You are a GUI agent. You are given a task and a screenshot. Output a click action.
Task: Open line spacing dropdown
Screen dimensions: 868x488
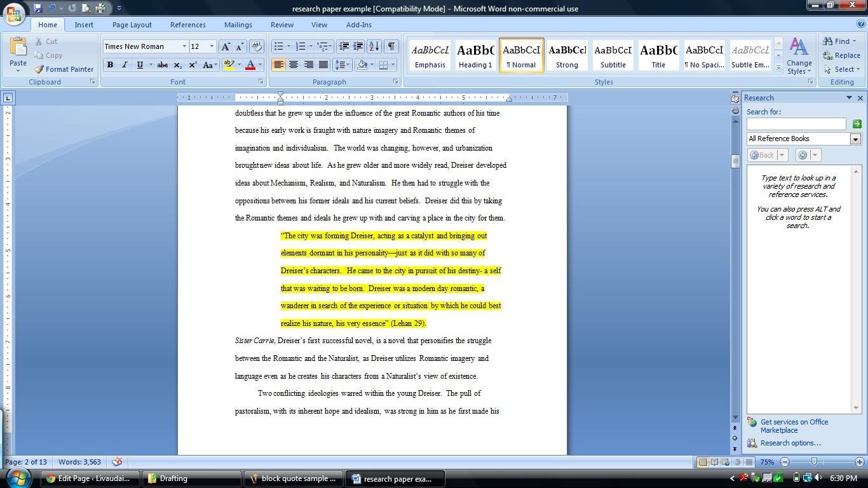(x=342, y=65)
